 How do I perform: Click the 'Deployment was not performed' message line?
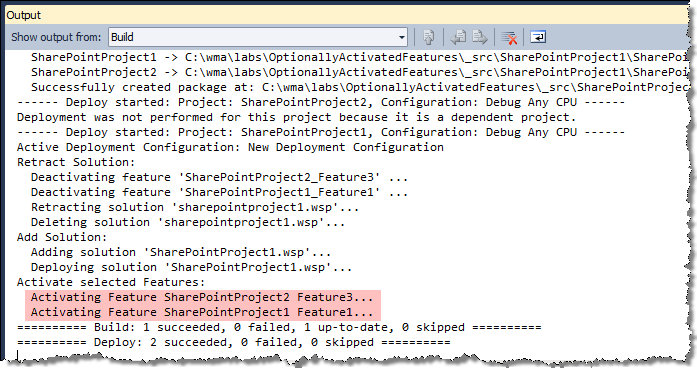click(296, 117)
